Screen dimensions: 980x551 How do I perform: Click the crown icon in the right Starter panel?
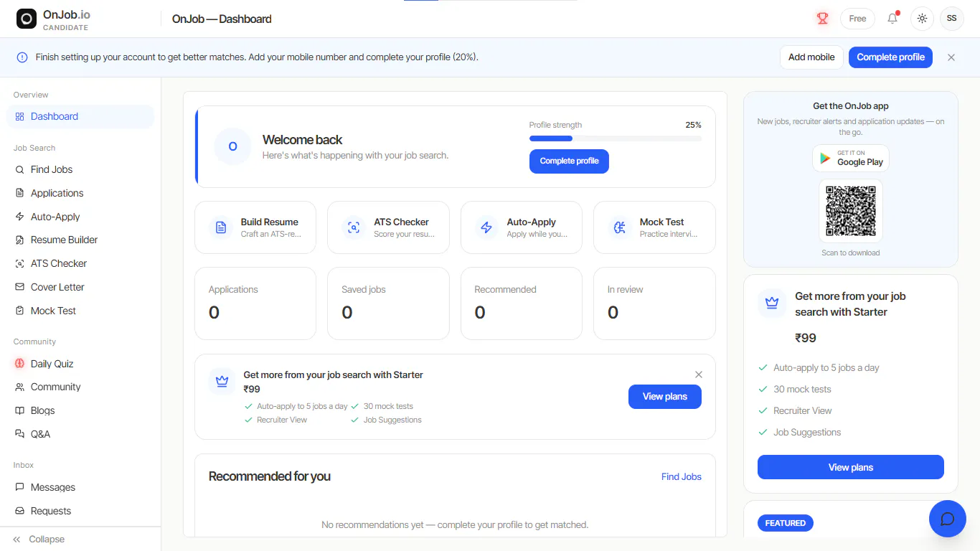772,303
